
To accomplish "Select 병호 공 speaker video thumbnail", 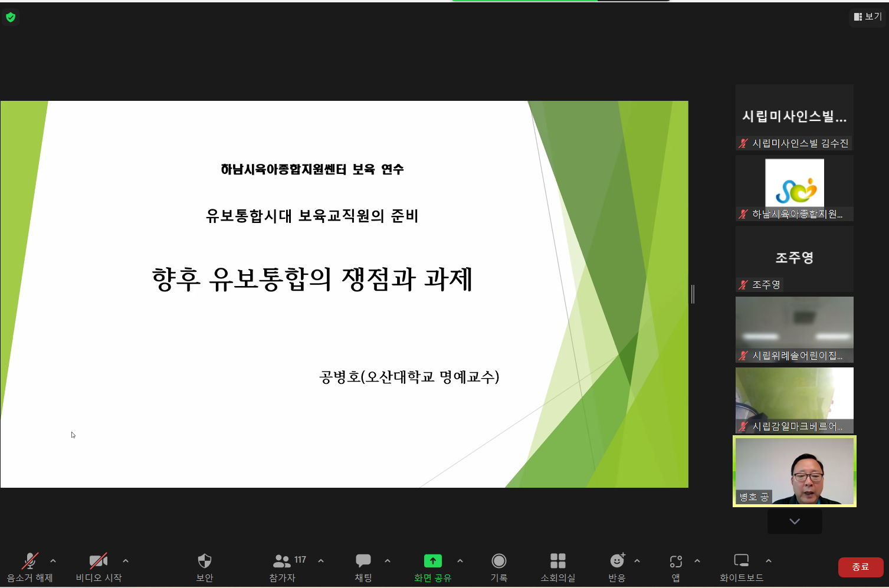I will (795, 471).
